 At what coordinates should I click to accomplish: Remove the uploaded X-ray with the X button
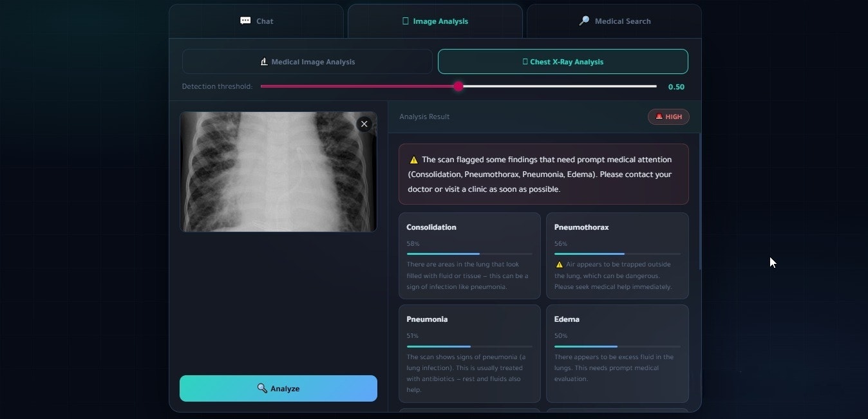(x=364, y=124)
